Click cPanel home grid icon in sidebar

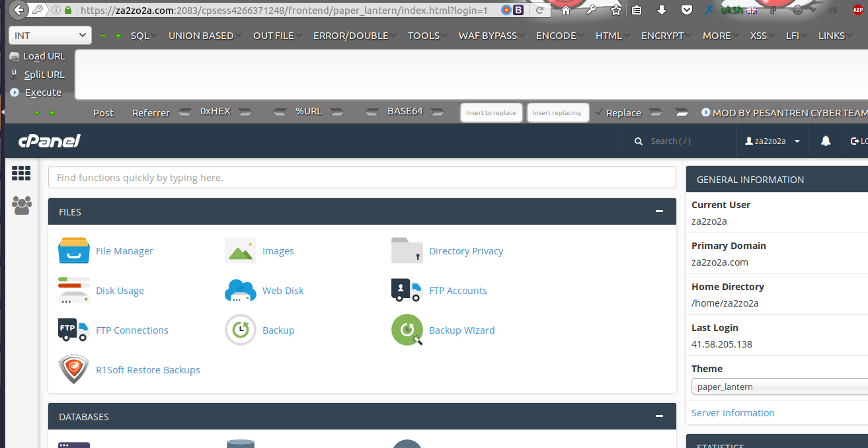[x=21, y=173]
